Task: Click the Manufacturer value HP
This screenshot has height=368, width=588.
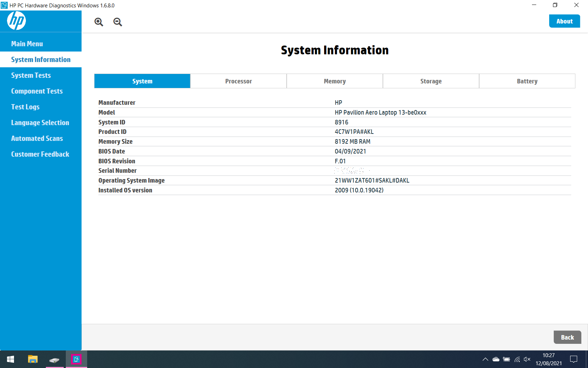Action: 338,103
